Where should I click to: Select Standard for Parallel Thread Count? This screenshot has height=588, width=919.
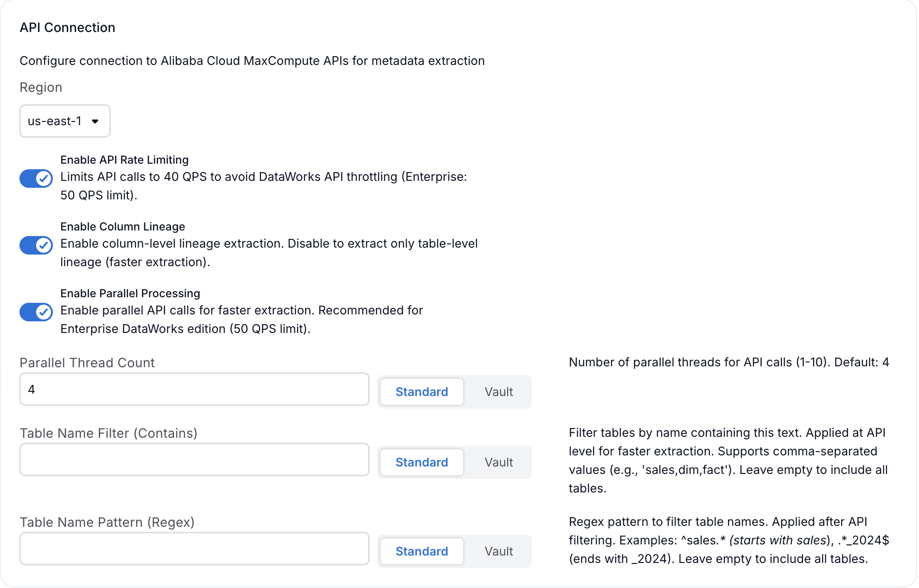[x=421, y=392]
